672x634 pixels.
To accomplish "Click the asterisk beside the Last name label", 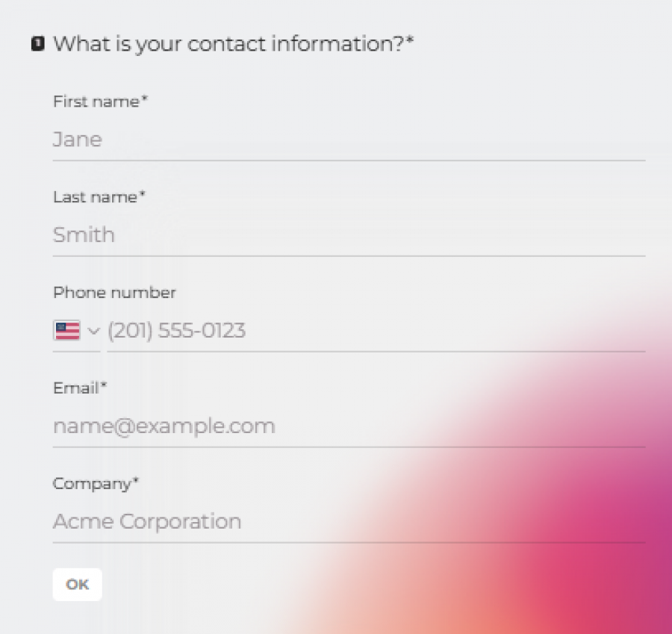I will pos(143,195).
